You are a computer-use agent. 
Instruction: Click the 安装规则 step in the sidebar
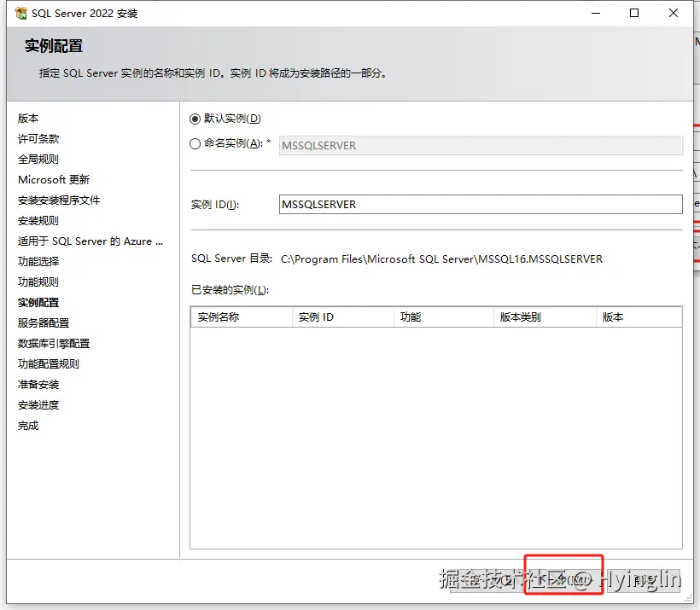pos(38,221)
